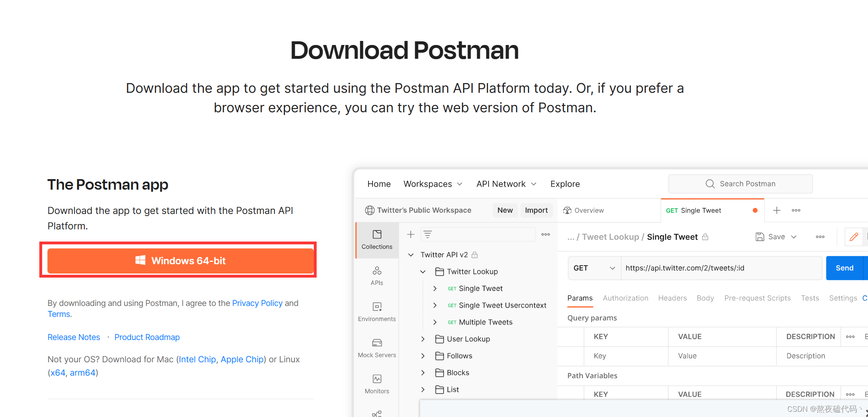This screenshot has height=417, width=868.
Task: Open the Workspaces dropdown menu
Action: click(x=433, y=184)
